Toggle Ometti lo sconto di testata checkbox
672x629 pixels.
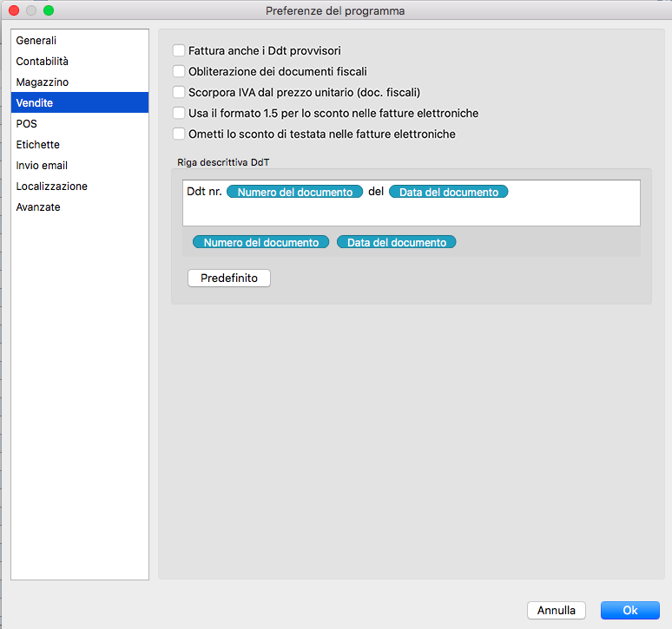(179, 134)
